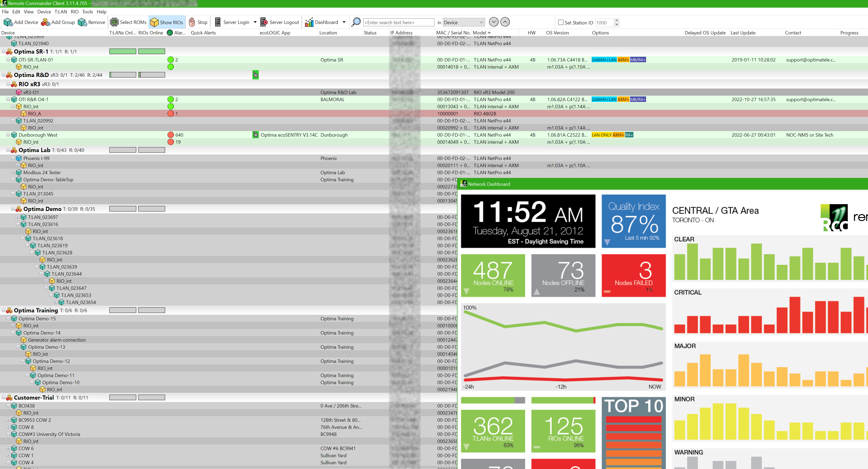The height and width of the screenshot is (469, 868).
Task: Open the Device menu
Action: (44, 12)
